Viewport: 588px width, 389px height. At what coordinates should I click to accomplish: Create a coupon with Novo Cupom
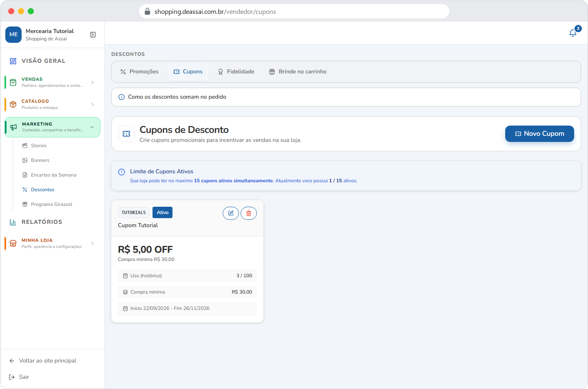pyautogui.click(x=539, y=134)
